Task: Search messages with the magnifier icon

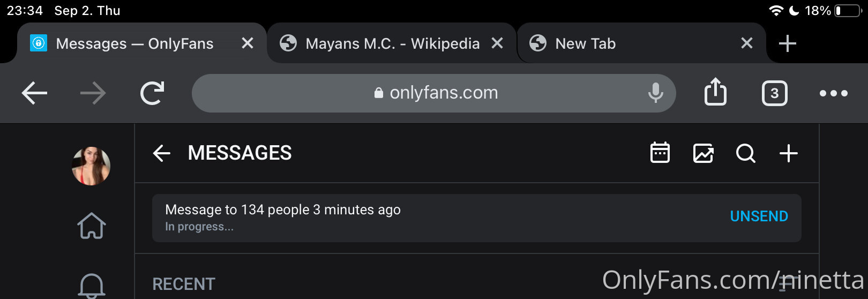Action: click(x=745, y=153)
